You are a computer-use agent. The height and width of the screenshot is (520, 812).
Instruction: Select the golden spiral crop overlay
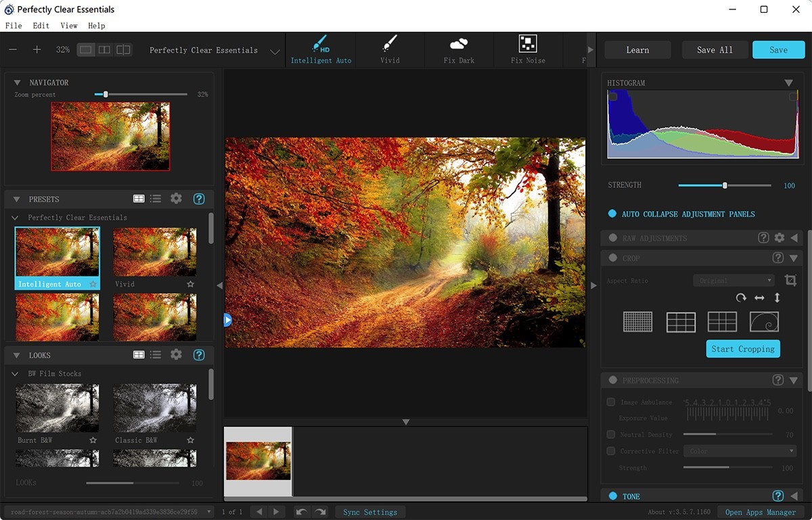pos(764,322)
